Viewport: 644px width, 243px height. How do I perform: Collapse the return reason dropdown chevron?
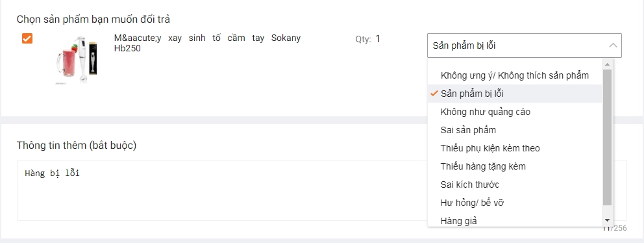click(x=613, y=45)
